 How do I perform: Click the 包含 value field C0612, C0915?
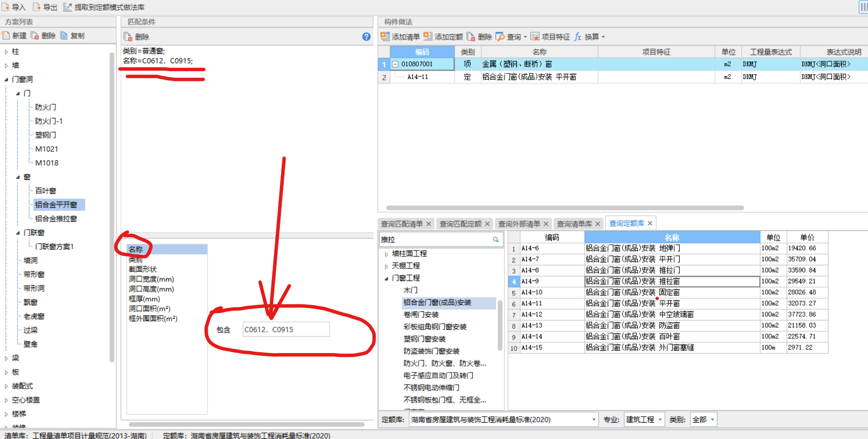coord(286,329)
